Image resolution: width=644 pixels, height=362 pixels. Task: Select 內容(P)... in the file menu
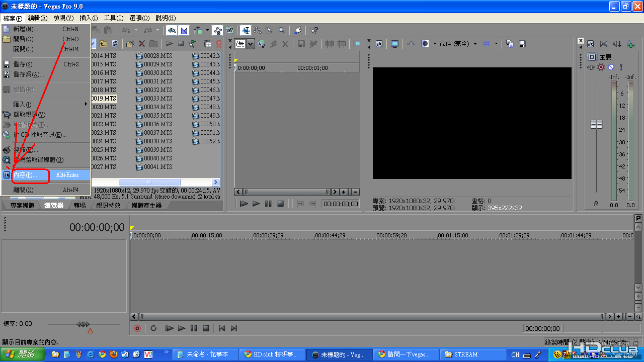coord(46,175)
